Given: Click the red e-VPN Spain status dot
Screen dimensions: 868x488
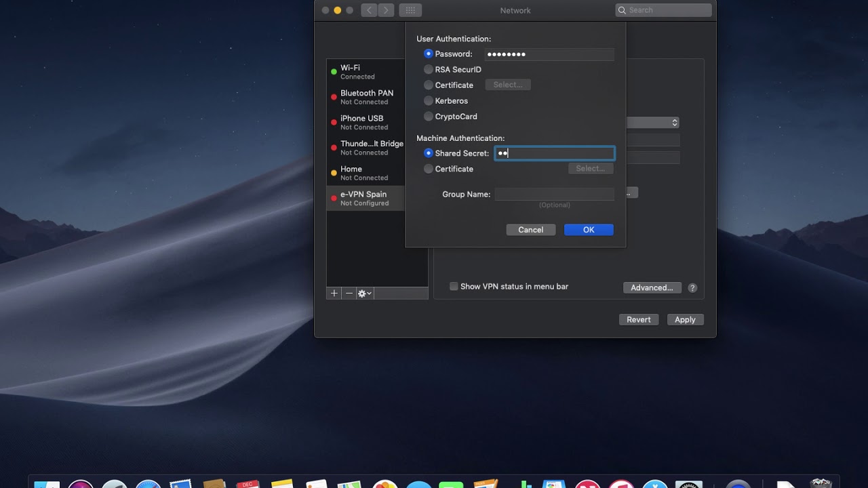Looking at the screenshot, I should [x=334, y=198].
